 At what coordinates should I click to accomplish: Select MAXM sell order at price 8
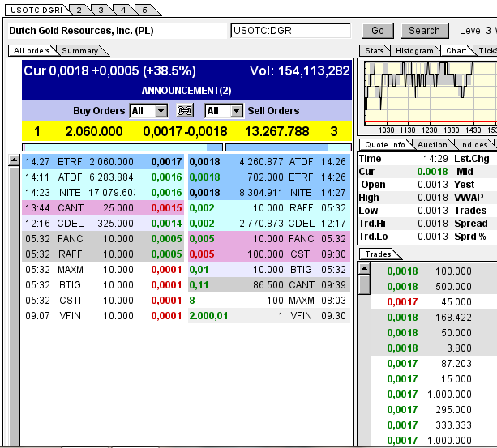point(269,301)
